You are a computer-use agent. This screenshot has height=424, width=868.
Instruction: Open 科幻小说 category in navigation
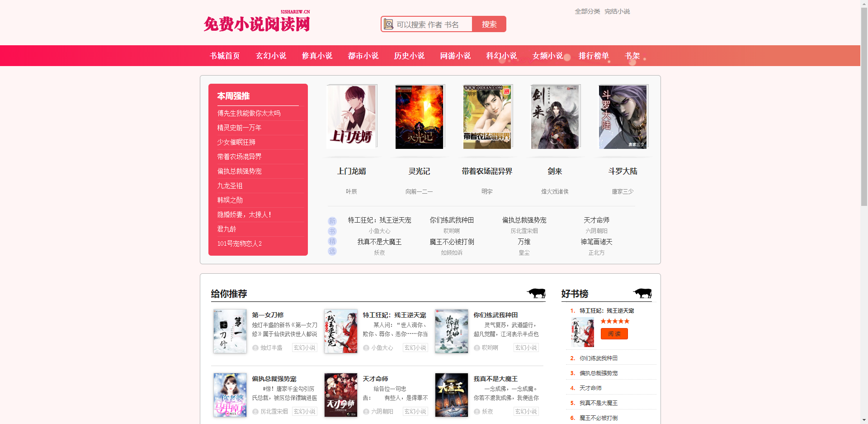coord(502,56)
